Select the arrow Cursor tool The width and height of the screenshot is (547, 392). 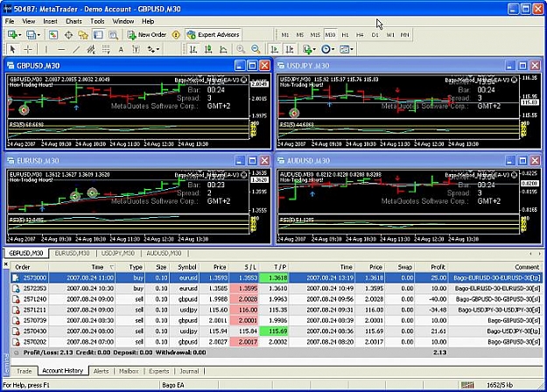12,49
